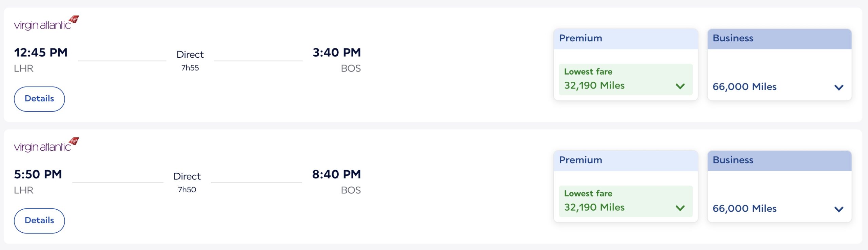Click the Virgin Atlantic logo on the 5:50 PM flight
This screenshot has height=250, width=868.
pos(46,145)
